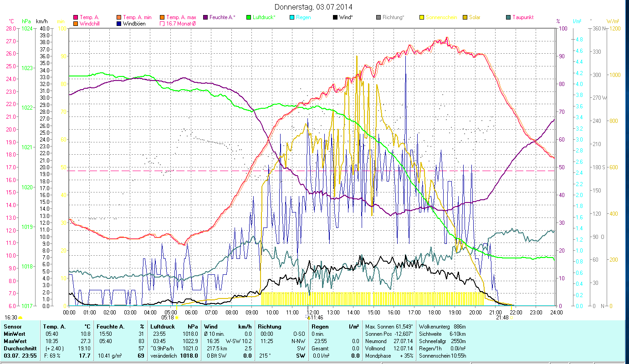
Task: Click the 'Mondphase' table entry
Action: tap(378, 355)
